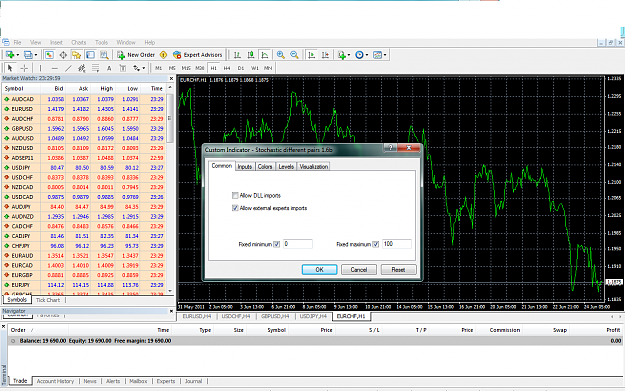Select the crosshair tool

pos(24,68)
